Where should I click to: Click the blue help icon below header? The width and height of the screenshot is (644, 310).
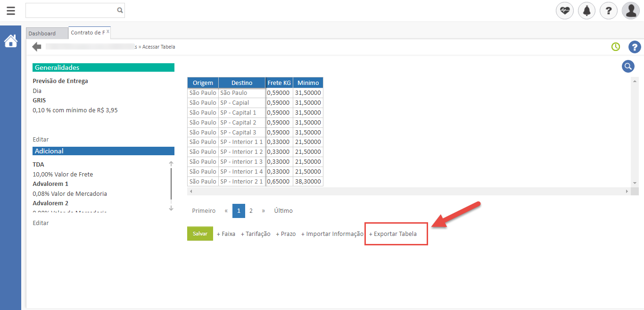coord(635,47)
